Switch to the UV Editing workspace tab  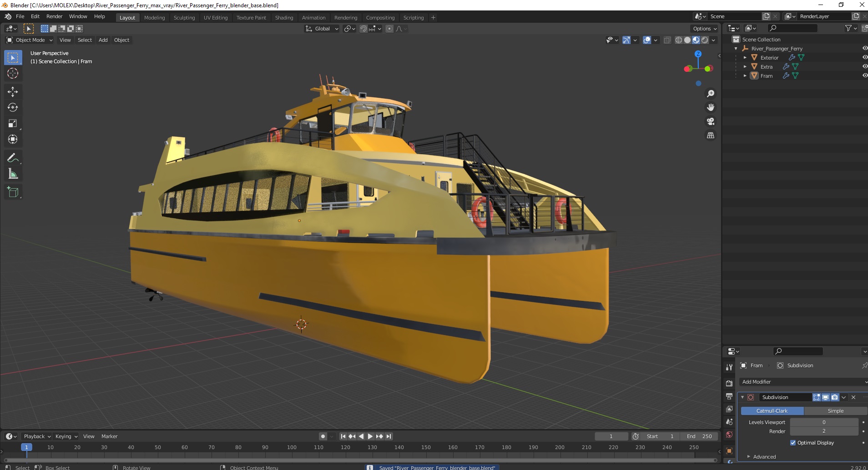[216, 18]
